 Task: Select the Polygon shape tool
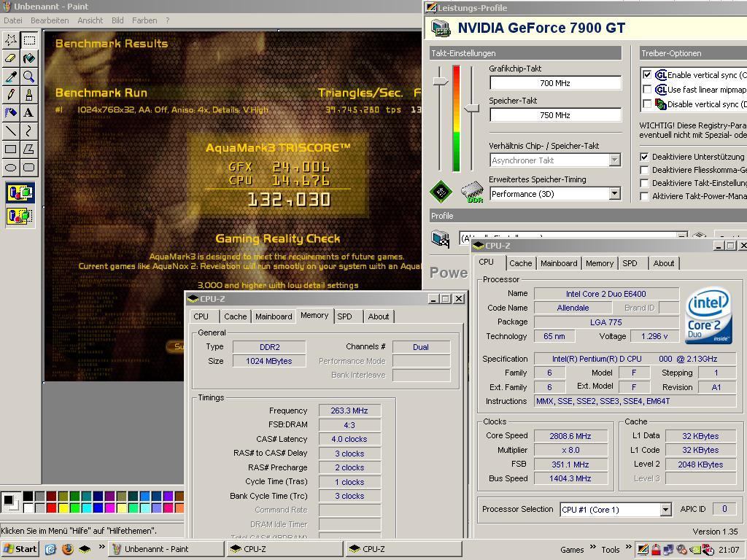[x=29, y=149]
